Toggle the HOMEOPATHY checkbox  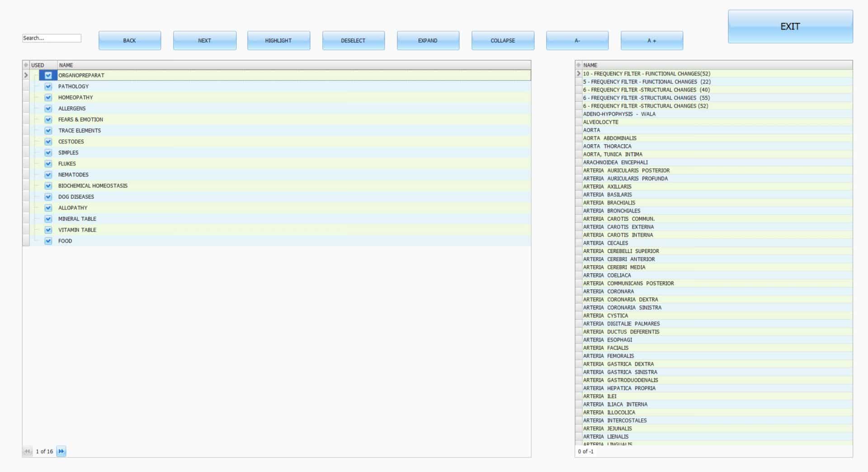(48, 97)
